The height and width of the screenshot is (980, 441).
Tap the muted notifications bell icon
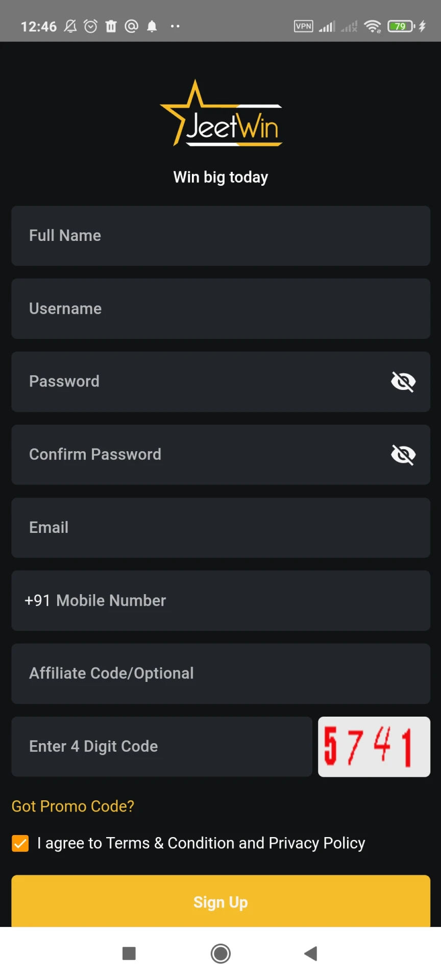(71, 26)
